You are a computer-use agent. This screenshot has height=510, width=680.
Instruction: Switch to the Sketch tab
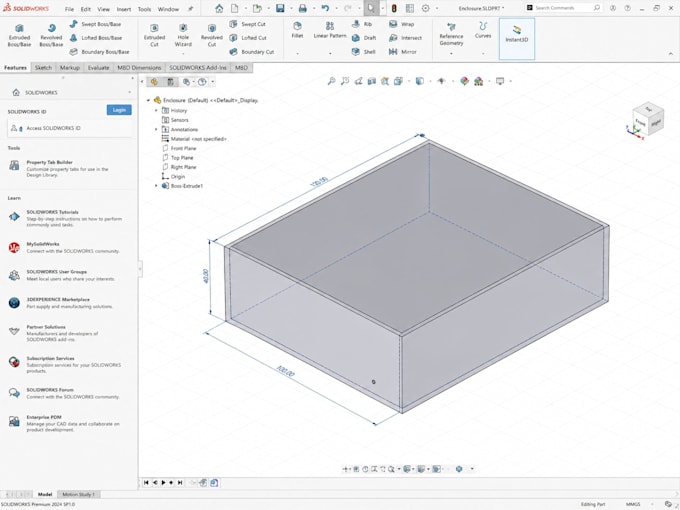(x=43, y=68)
